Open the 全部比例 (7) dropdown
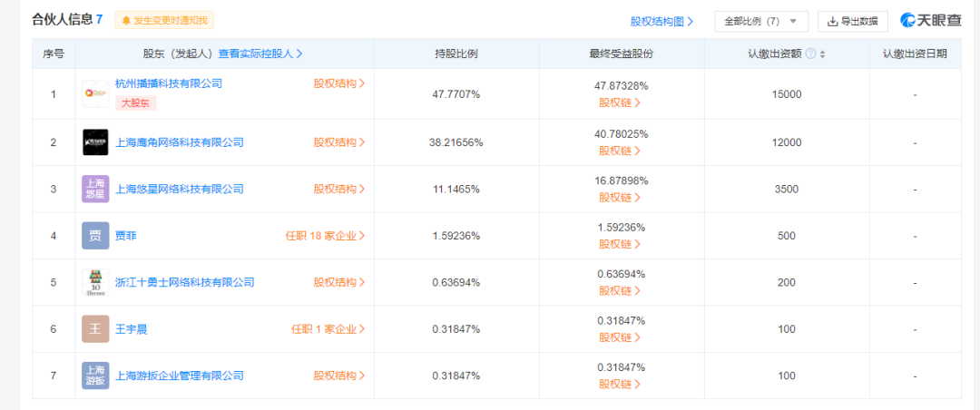Screen dimensions: 980x410 pyautogui.click(x=761, y=21)
